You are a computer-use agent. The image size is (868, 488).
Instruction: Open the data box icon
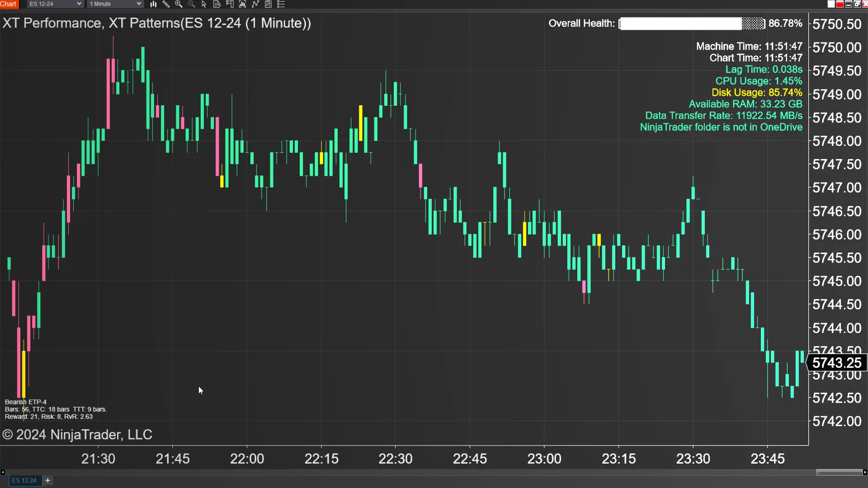(217, 4)
